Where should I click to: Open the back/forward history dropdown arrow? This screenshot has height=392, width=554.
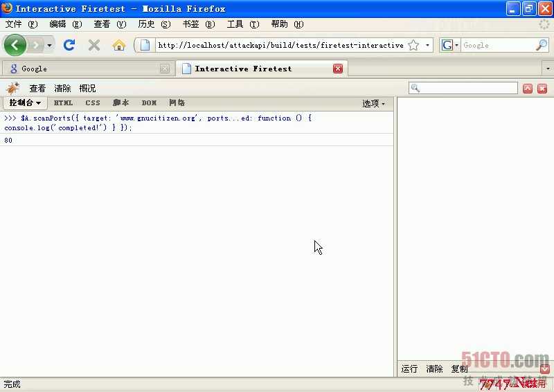pyautogui.click(x=49, y=45)
